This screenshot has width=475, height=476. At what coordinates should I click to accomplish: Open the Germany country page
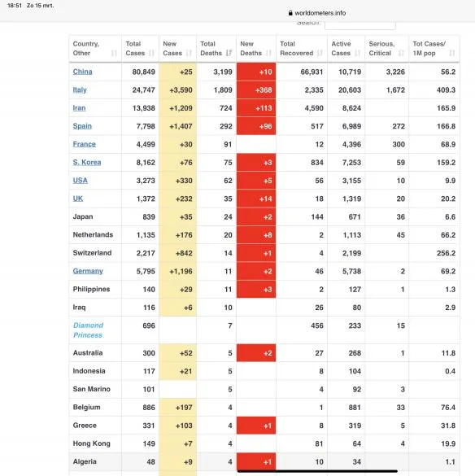(x=88, y=271)
